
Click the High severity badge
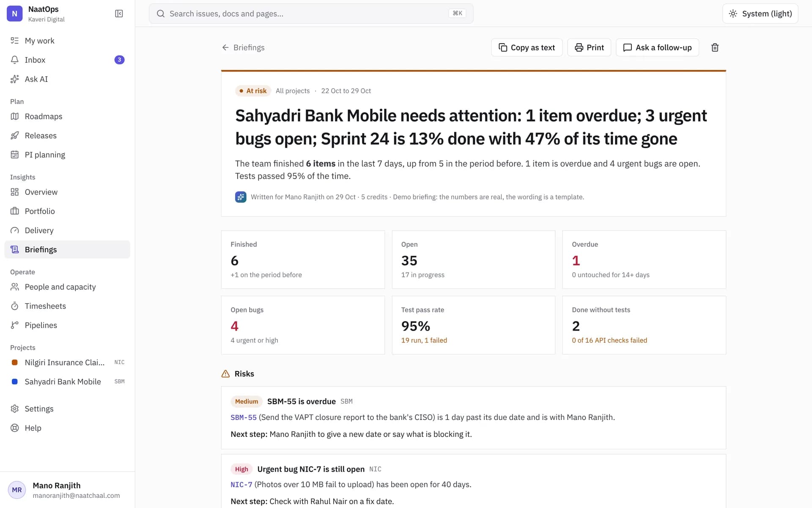click(241, 469)
